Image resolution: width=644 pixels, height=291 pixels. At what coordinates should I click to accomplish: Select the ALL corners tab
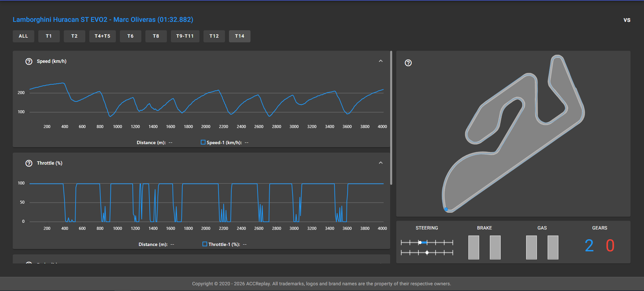[x=24, y=36]
